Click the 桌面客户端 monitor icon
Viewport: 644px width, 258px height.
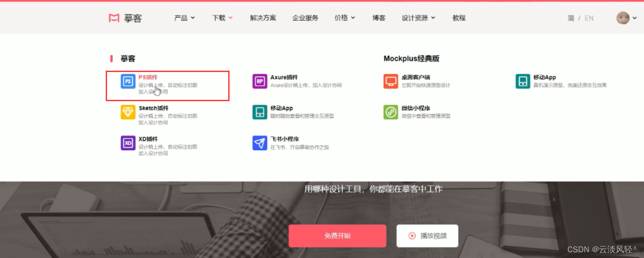click(x=391, y=81)
